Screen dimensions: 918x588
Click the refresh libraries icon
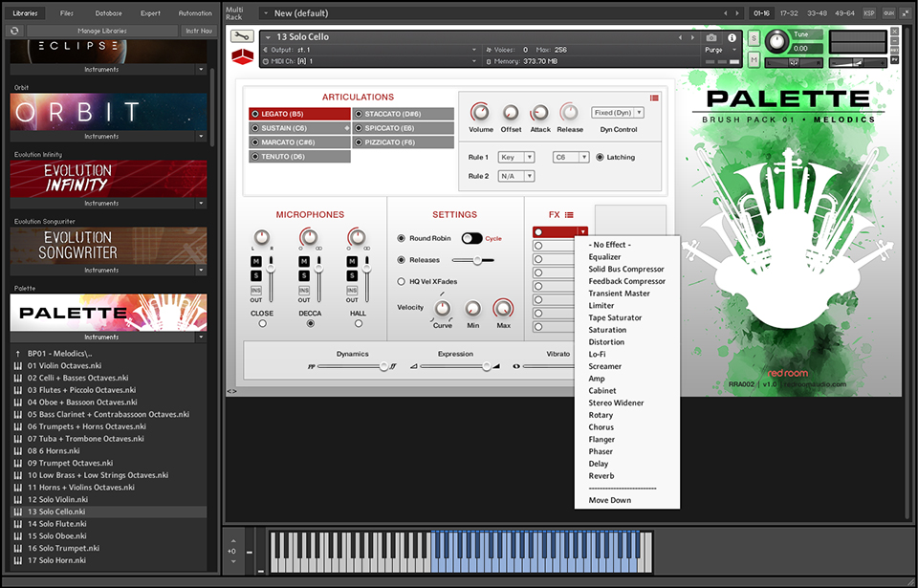coord(14,31)
